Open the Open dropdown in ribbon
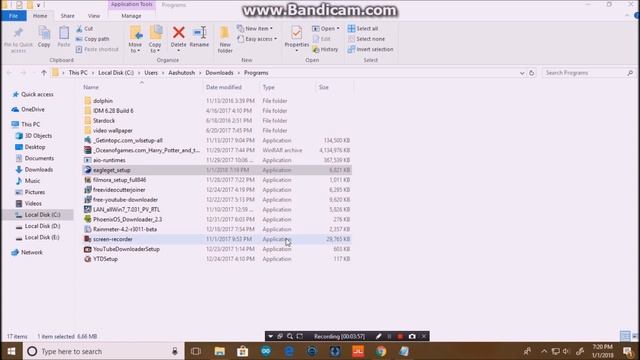640x360 pixels. [326, 29]
